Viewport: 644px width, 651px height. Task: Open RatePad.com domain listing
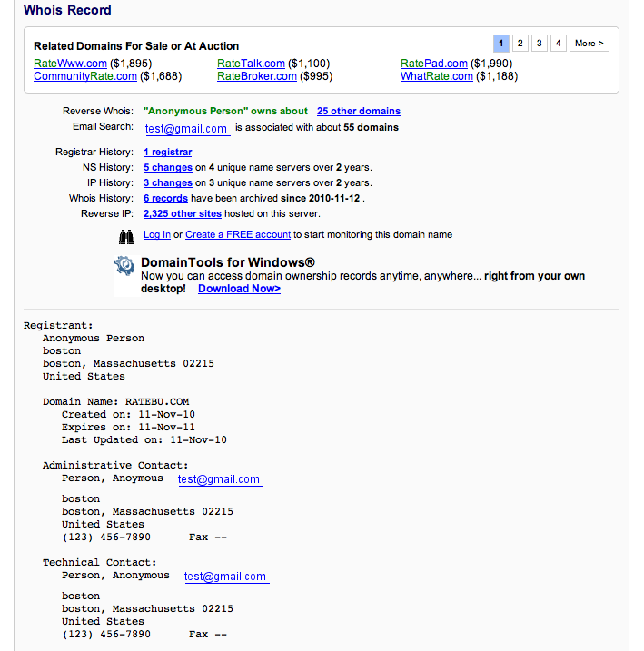(434, 64)
